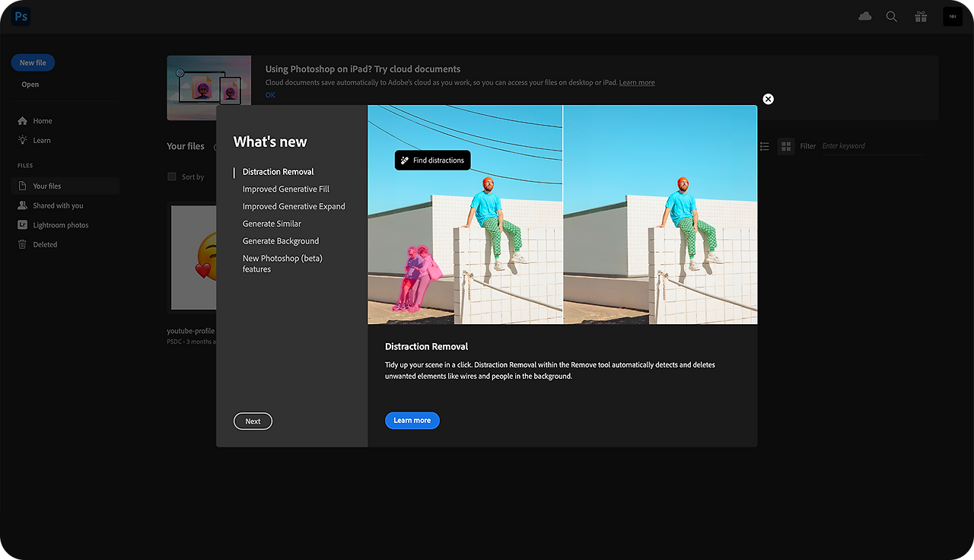Select Distraction Removal in the What's new list
The height and width of the screenshot is (560, 974).
[x=279, y=172]
